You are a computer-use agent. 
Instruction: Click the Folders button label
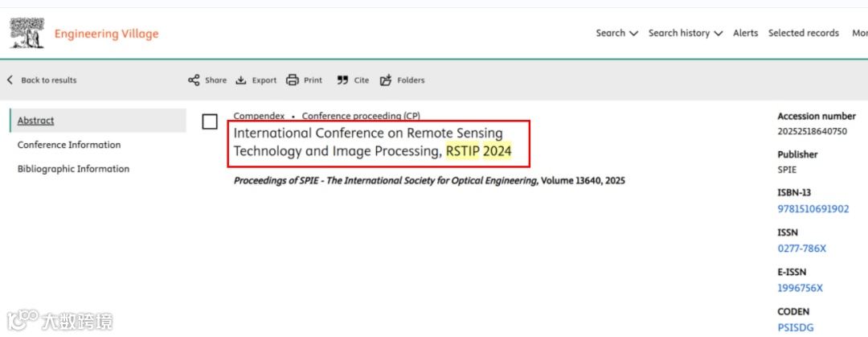(411, 80)
